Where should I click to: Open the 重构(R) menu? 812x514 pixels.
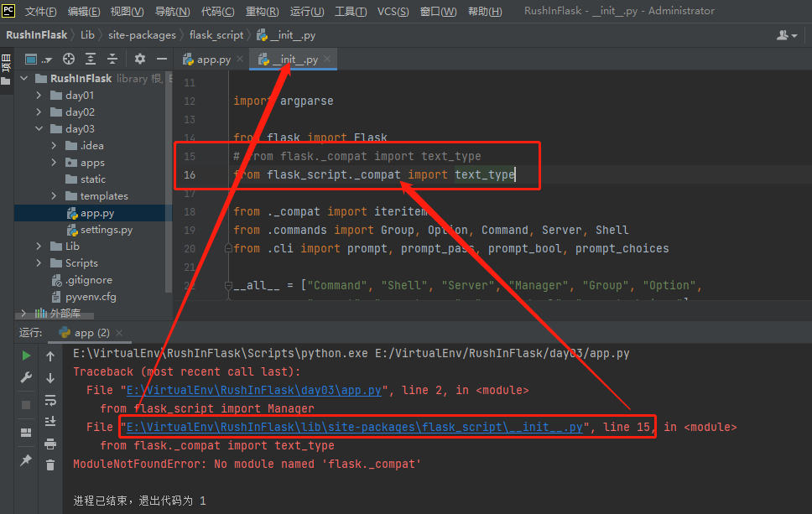point(262,11)
